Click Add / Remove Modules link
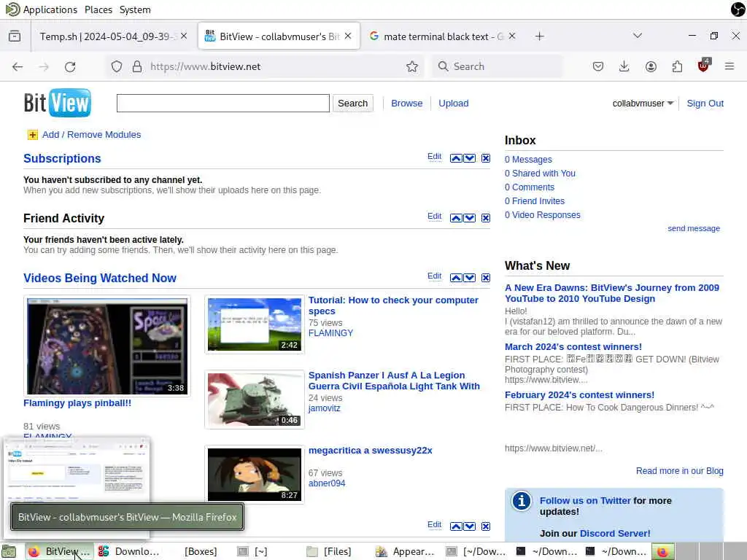The image size is (747, 560). (x=91, y=135)
